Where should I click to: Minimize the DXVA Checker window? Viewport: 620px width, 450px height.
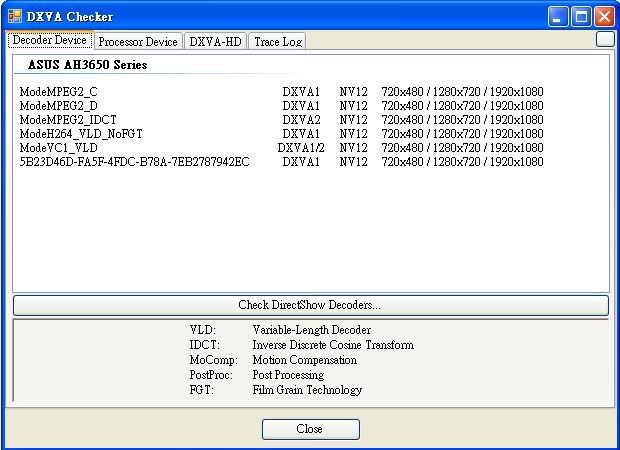tap(558, 17)
